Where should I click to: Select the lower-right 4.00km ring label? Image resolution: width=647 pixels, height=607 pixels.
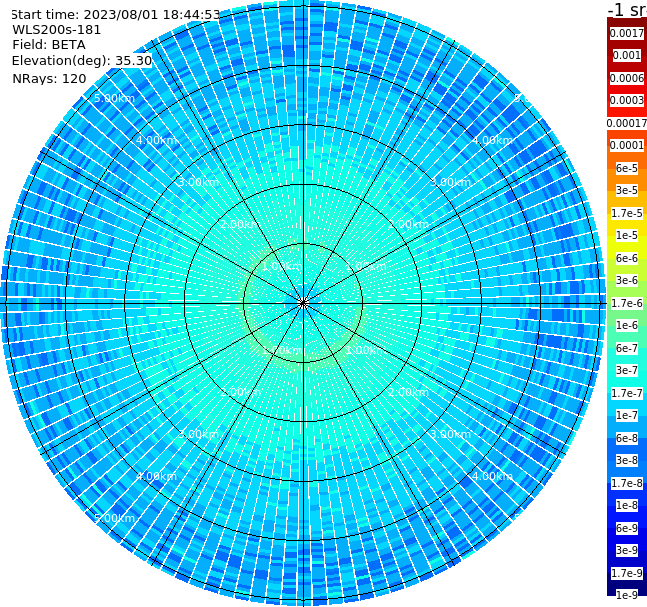coord(492,476)
